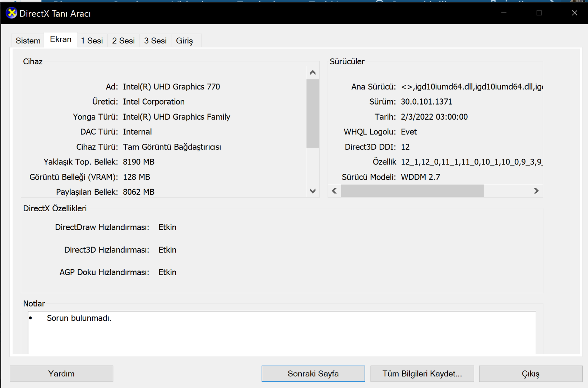Click the device name 'Intel(R) UHD Graphics 770'
588x388 pixels.
coord(171,87)
